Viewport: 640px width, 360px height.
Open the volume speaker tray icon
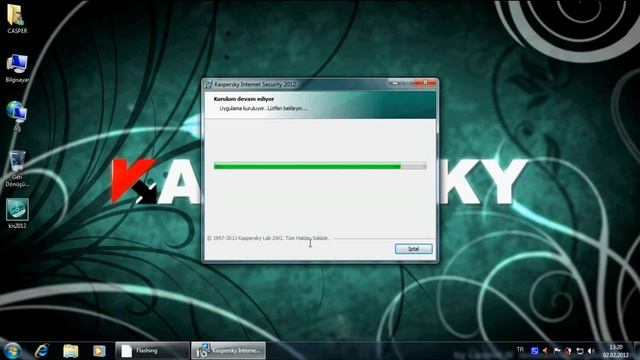click(591, 351)
